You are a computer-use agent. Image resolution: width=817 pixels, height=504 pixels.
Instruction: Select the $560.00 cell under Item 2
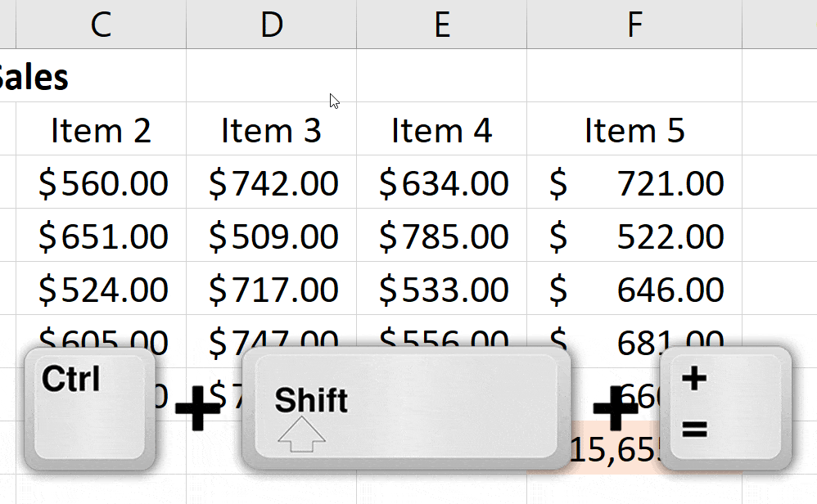pos(100,183)
